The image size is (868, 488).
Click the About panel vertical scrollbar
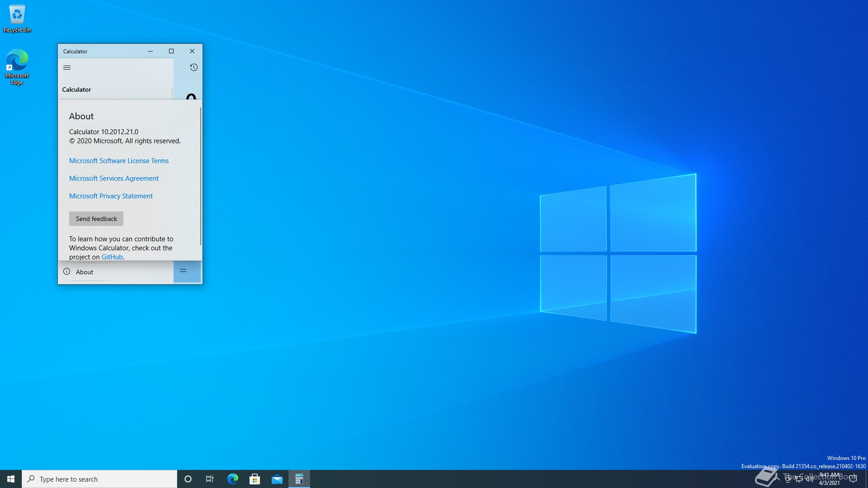(x=200, y=176)
